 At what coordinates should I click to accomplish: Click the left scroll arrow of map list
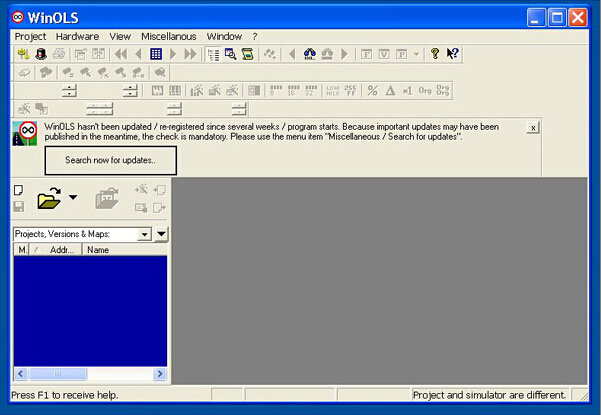[x=21, y=374]
